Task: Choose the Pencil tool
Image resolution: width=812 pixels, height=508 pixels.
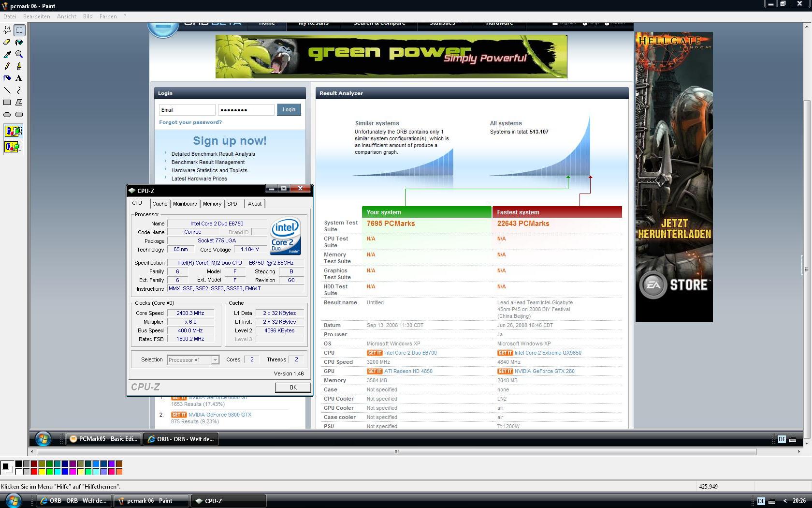Action: pos(7,66)
